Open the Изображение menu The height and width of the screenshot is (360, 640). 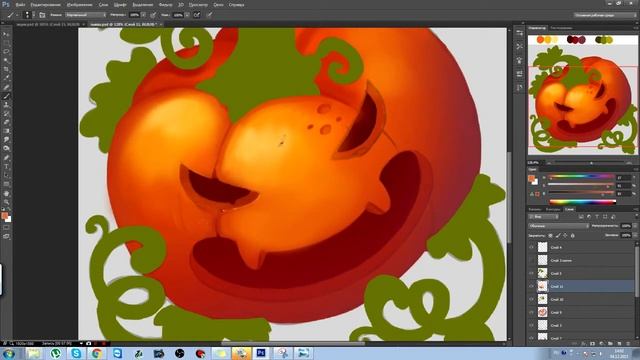79,5
